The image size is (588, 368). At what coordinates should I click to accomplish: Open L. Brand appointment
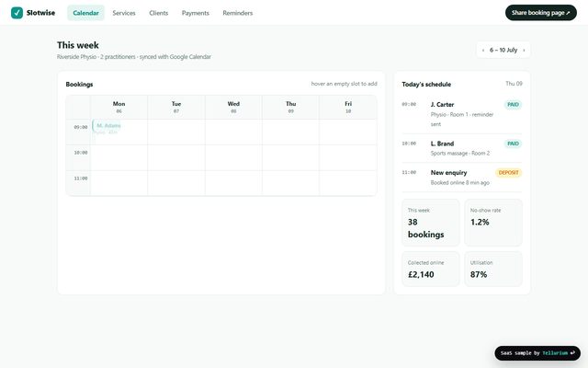[461, 148]
